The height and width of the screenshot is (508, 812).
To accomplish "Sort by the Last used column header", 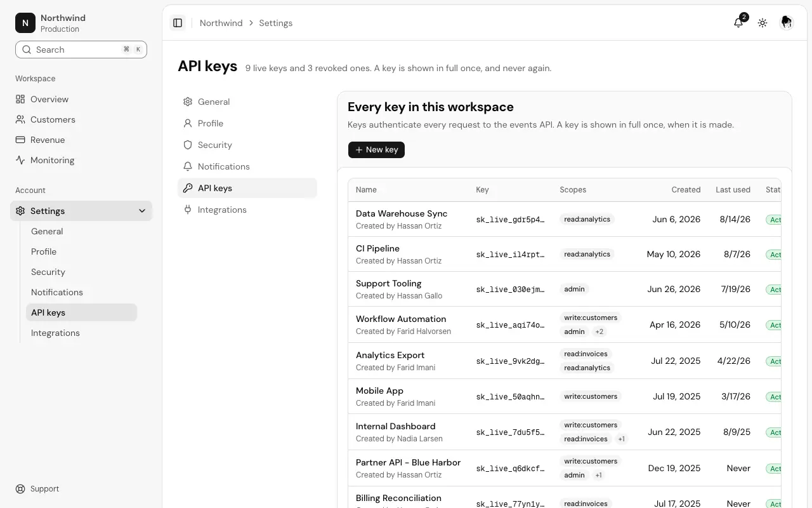I will (x=733, y=190).
